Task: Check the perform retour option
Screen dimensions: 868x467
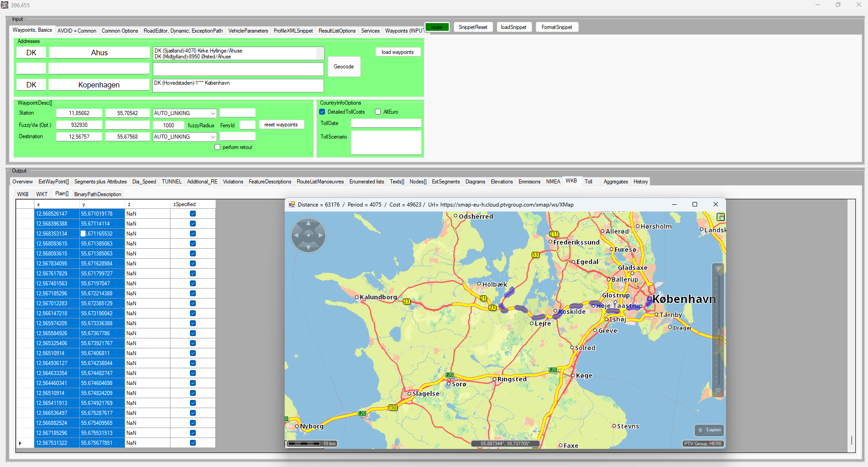Action: [218, 147]
